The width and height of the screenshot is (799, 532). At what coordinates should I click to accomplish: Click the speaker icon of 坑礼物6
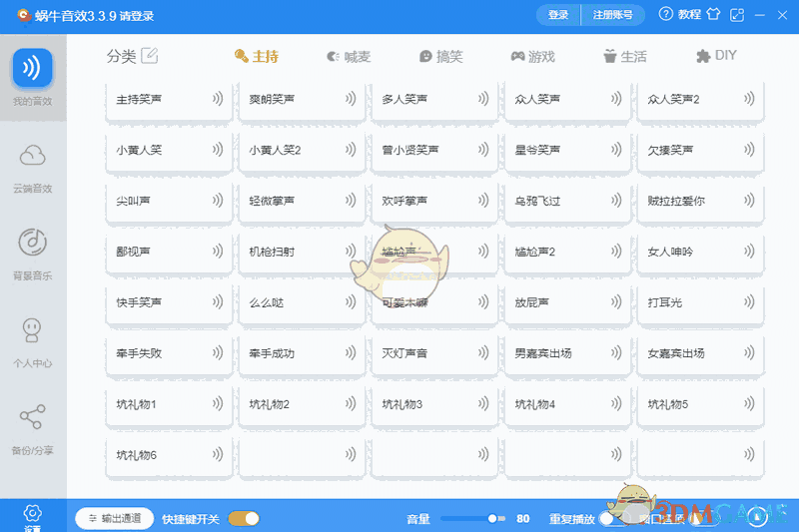[x=218, y=454]
